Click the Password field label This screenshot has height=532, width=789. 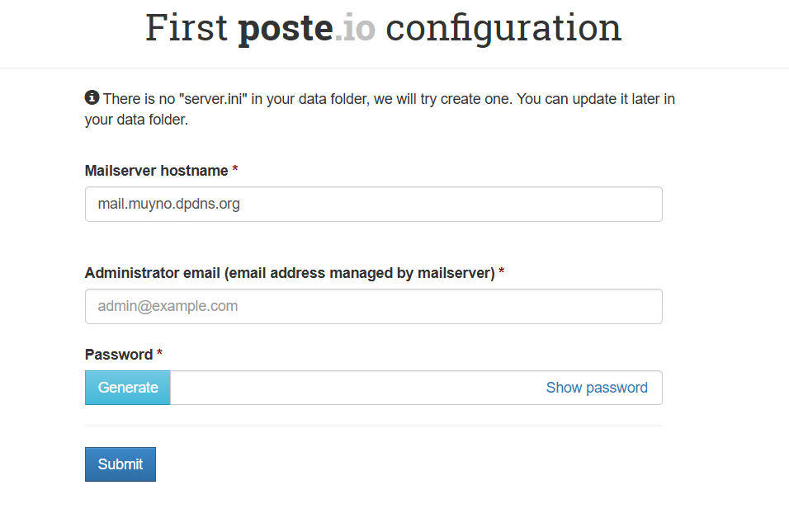119,355
